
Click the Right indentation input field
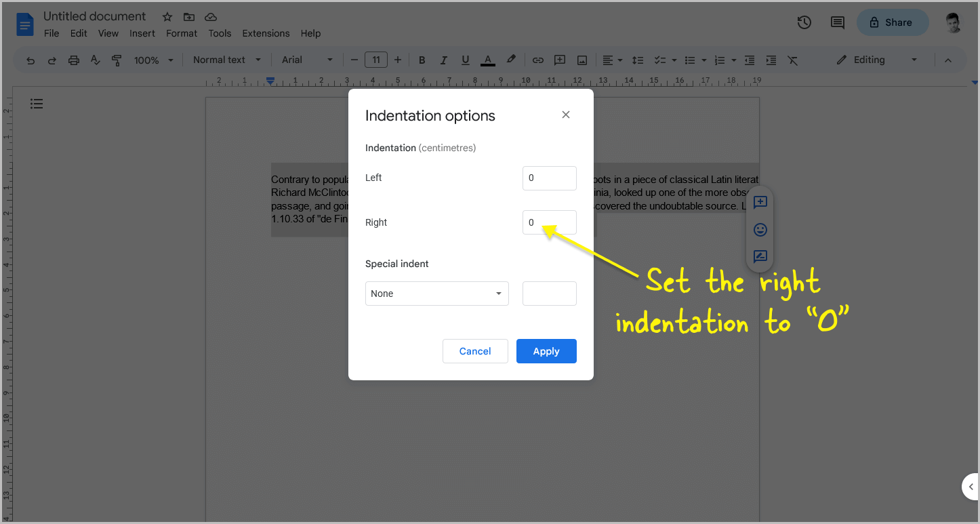(x=549, y=222)
